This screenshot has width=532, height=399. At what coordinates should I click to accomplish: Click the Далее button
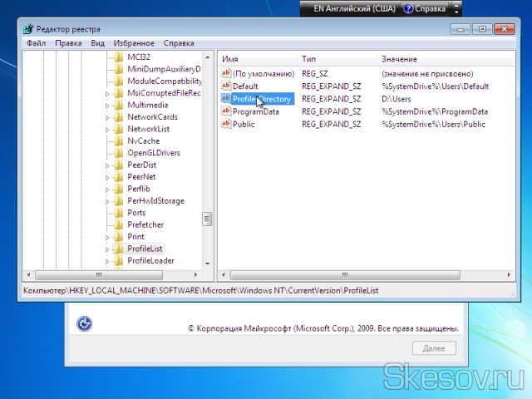[x=433, y=348]
